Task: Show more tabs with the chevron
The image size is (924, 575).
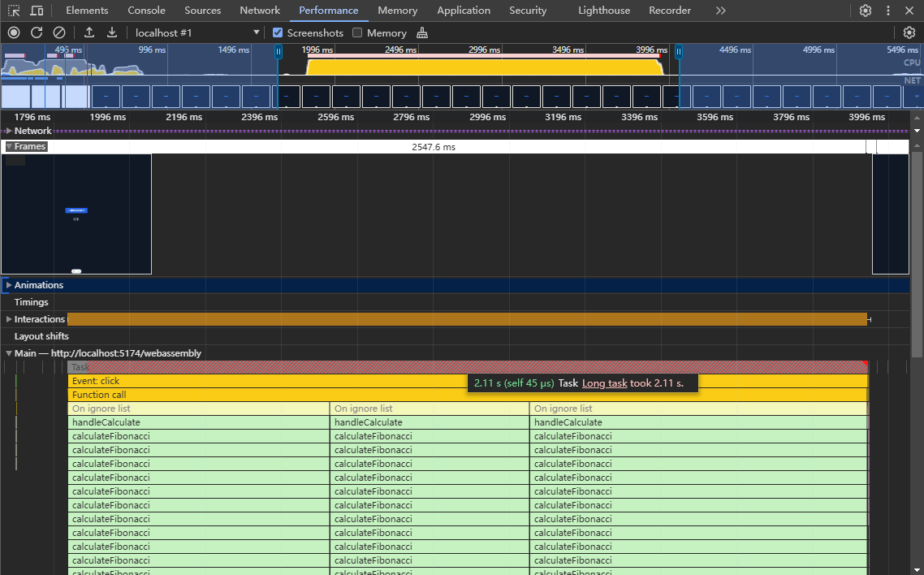Action: (x=721, y=11)
